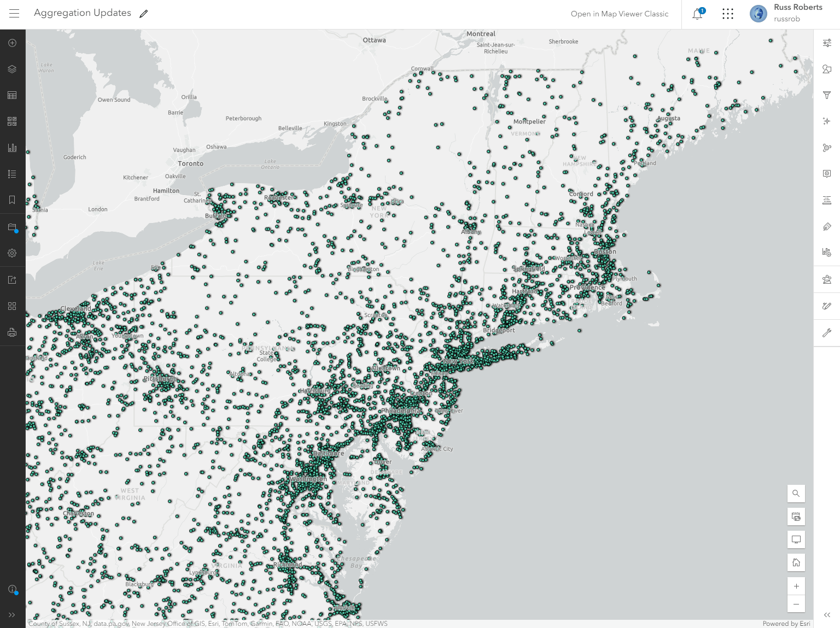Open layer Properties settings
Image resolution: width=840 pixels, height=628 pixels.
pyautogui.click(x=826, y=43)
